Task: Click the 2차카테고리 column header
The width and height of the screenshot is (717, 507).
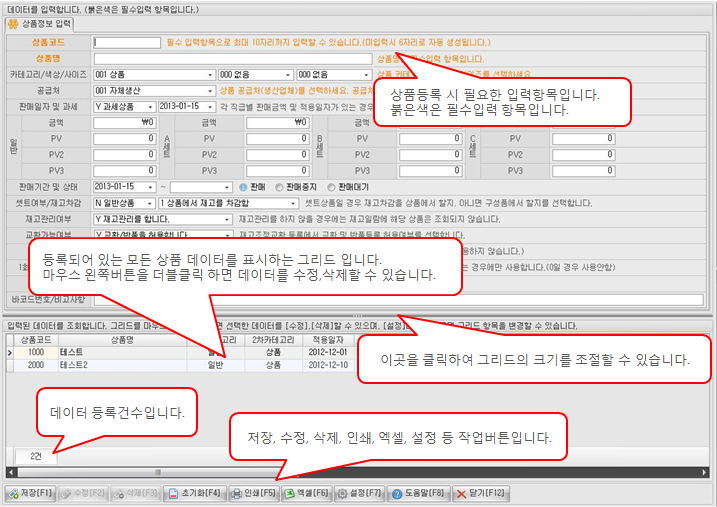Action: [273, 340]
